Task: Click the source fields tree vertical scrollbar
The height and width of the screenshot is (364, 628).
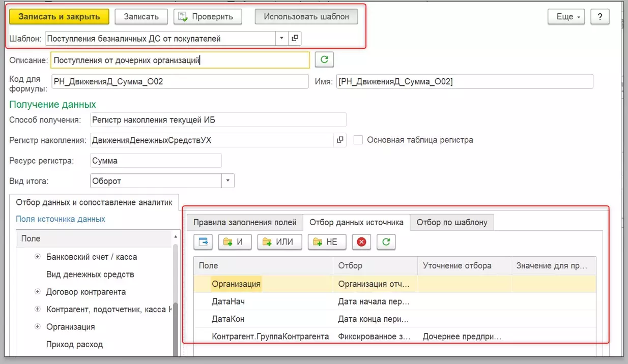Action: pyautogui.click(x=176, y=300)
